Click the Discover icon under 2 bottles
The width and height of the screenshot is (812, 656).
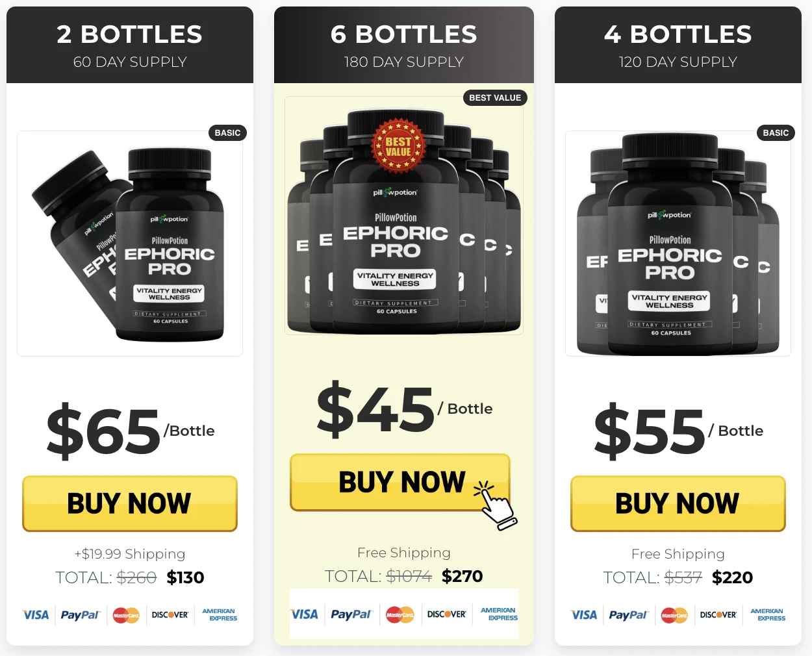(170, 614)
